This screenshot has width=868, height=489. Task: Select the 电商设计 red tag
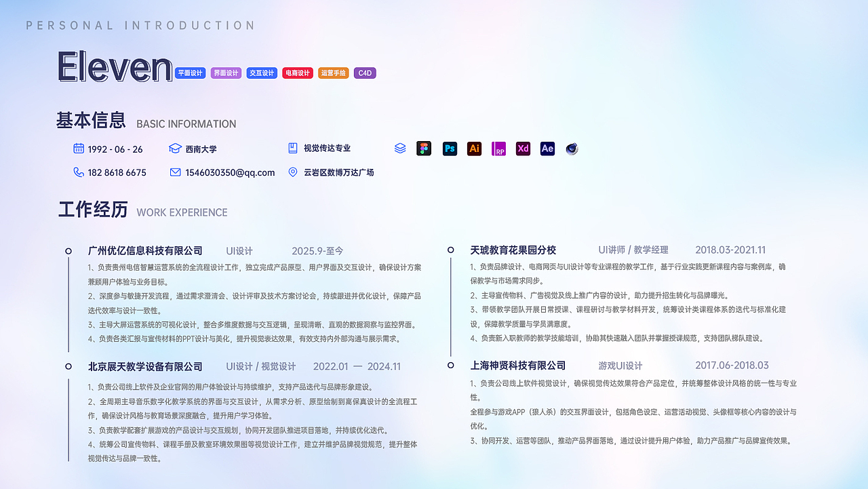point(297,73)
